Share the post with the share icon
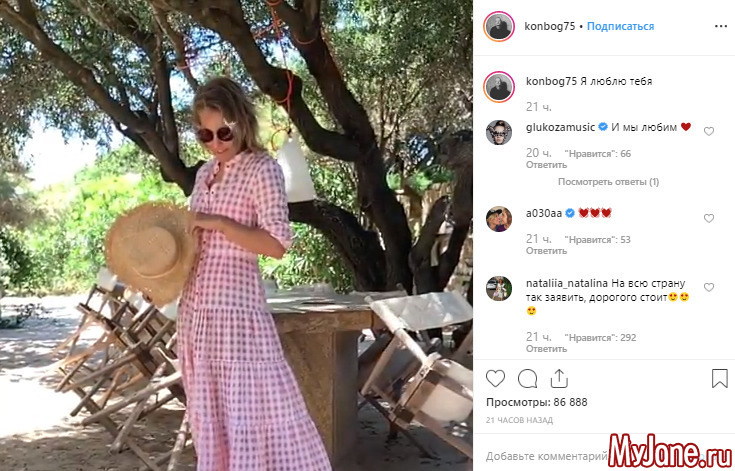 pyautogui.click(x=559, y=378)
